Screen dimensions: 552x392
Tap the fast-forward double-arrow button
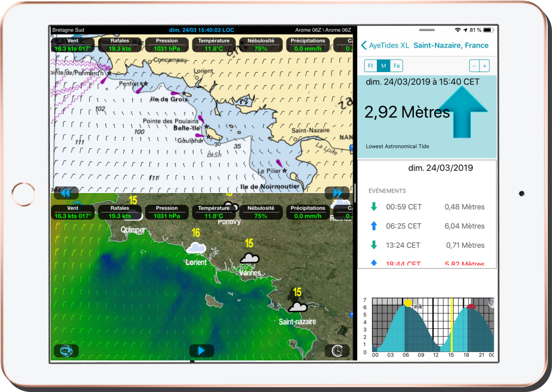click(337, 192)
